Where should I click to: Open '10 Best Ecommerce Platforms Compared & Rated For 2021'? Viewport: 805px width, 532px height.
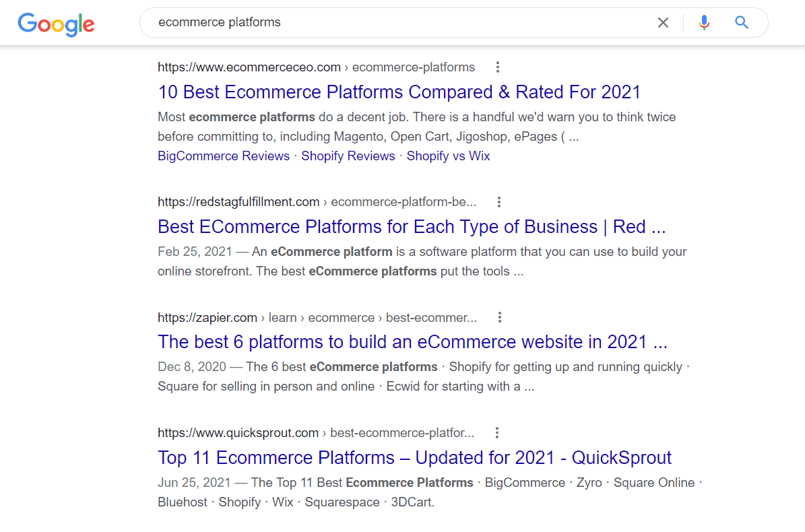click(x=399, y=92)
